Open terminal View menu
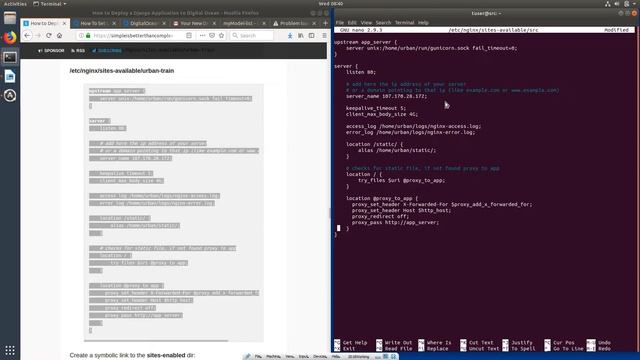640x360 pixels. 366,22
